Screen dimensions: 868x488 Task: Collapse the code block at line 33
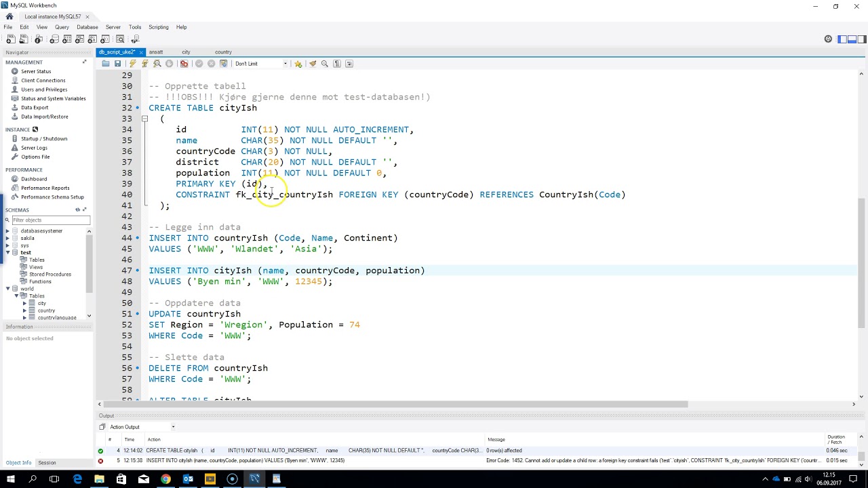144,119
